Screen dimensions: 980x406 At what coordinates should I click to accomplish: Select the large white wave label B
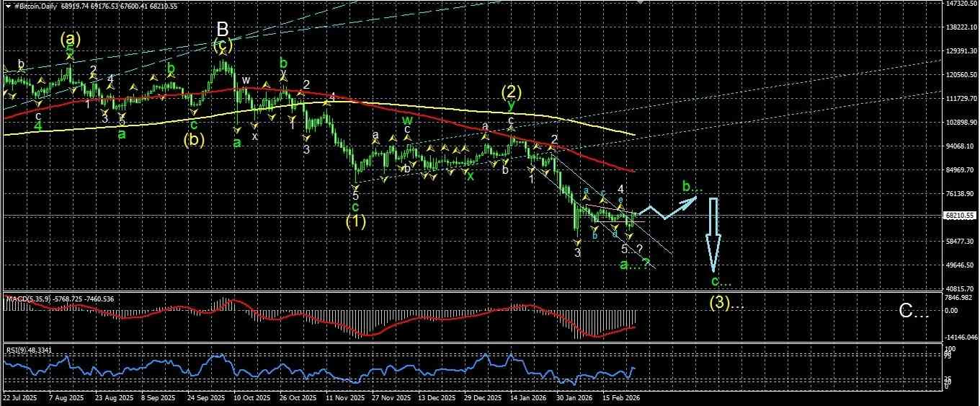[x=223, y=29]
